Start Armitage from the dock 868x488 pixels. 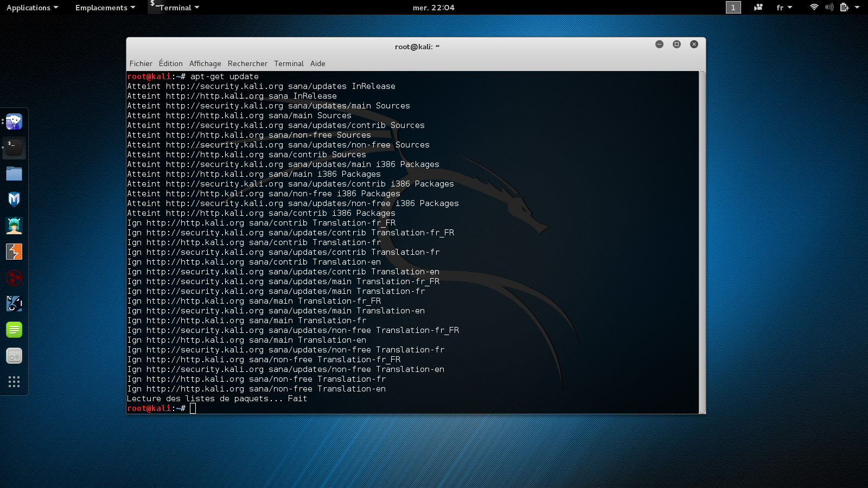tap(14, 226)
